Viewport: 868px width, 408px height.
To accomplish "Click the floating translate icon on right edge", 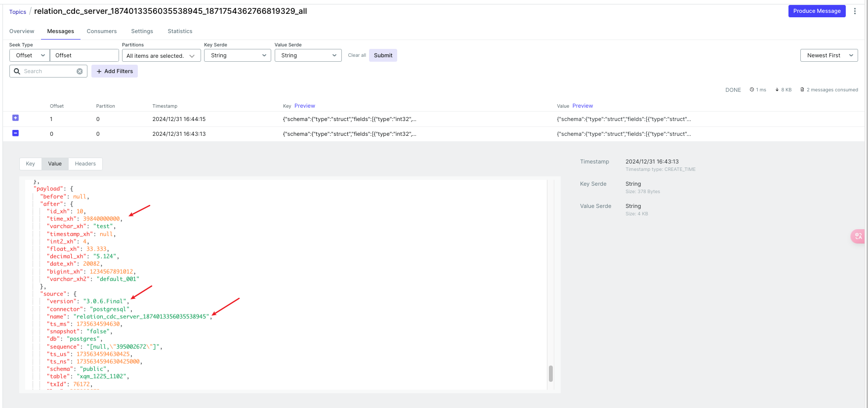I will coord(859,237).
